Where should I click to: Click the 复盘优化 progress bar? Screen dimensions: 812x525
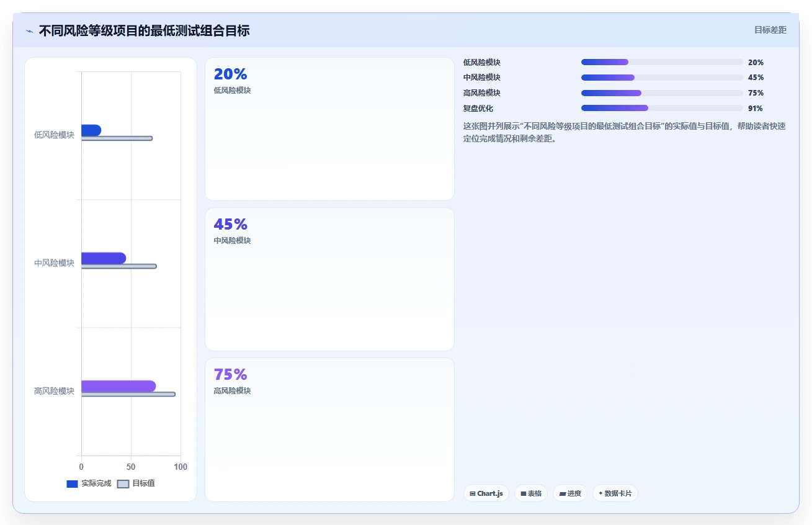tap(662, 108)
